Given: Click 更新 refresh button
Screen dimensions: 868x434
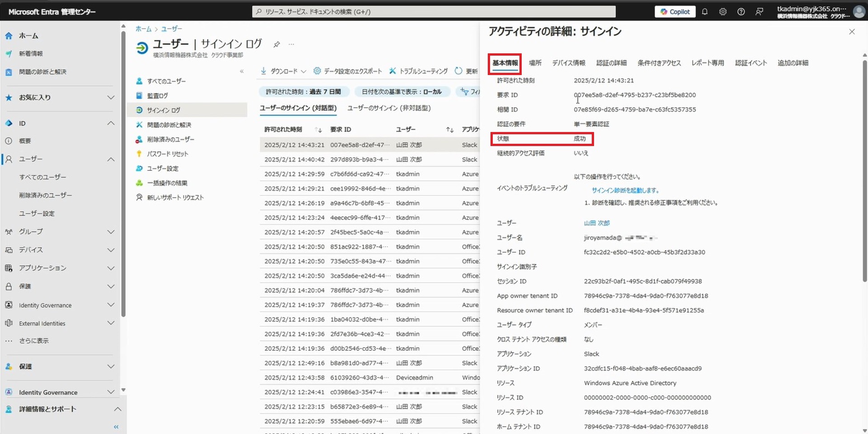Looking at the screenshot, I should 466,71.
